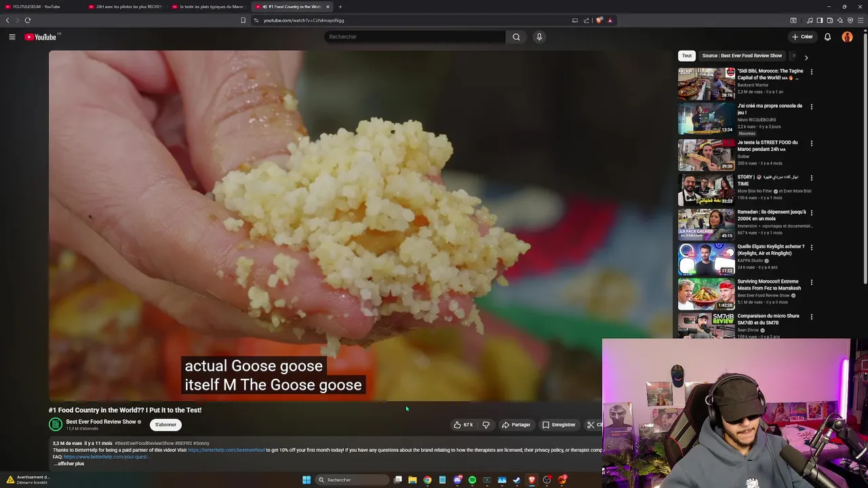Click the S'abonner subscribe button
Image resolution: width=868 pixels, height=488 pixels.
pyautogui.click(x=165, y=425)
